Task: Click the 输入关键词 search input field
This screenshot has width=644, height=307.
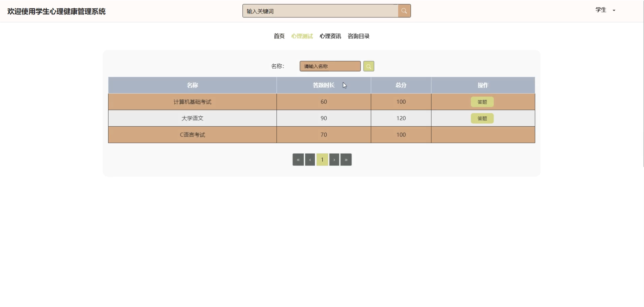Action: (x=320, y=11)
